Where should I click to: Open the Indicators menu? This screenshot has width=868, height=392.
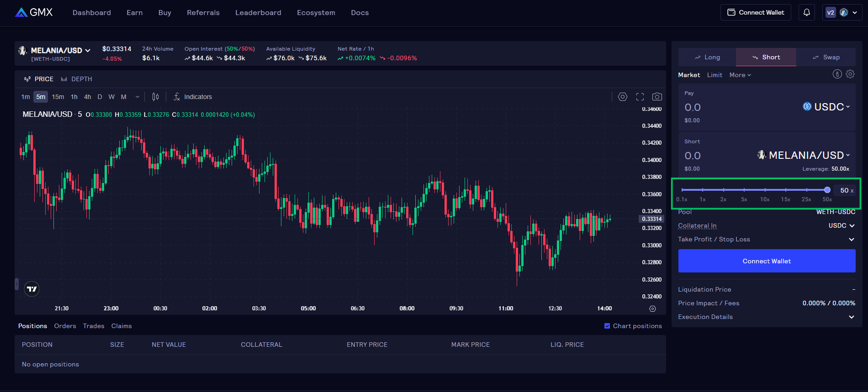193,97
